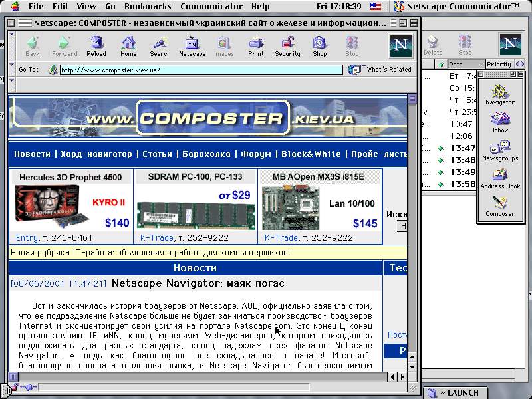532x399 pixels.
Task: Open the Форум link
Action: [x=256, y=154]
